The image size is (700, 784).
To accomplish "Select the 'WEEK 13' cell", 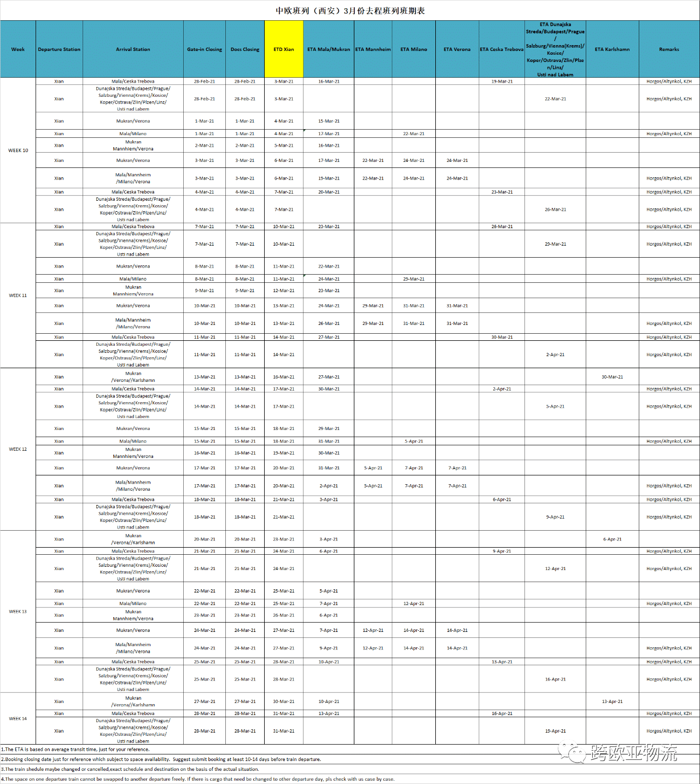I will 18,612.
